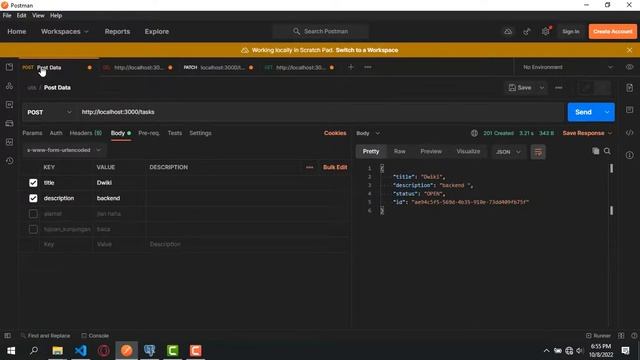640x360 pixels.
Task: Open Mock Servers icon in sidebar
Action: (x=9, y=123)
